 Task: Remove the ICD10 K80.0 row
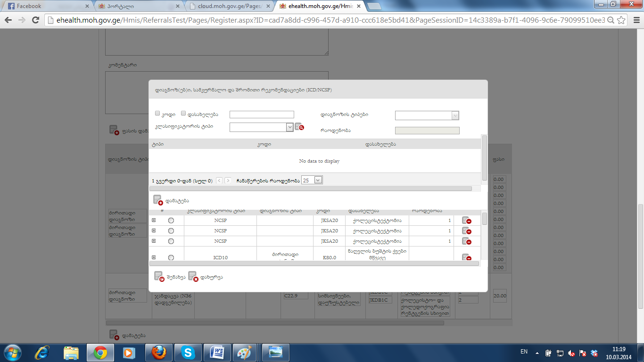click(466, 257)
